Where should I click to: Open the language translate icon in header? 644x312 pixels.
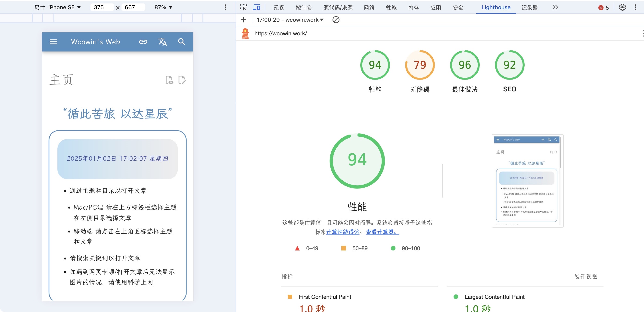[162, 42]
